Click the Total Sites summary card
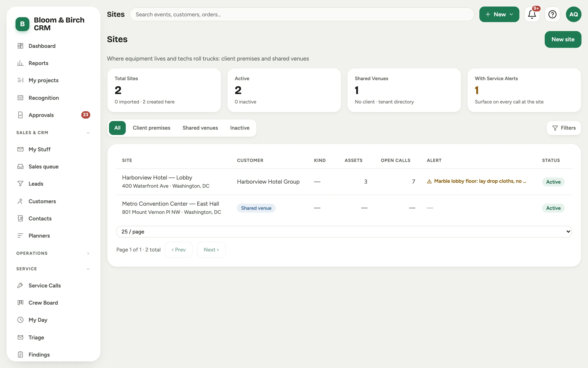This screenshot has height=368, width=588. (x=164, y=90)
